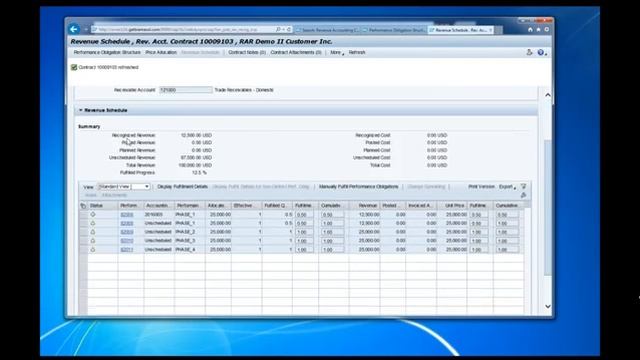
Task: Click status icon in PHASE_3 row
Action: pyautogui.click(x=93, y=240)
